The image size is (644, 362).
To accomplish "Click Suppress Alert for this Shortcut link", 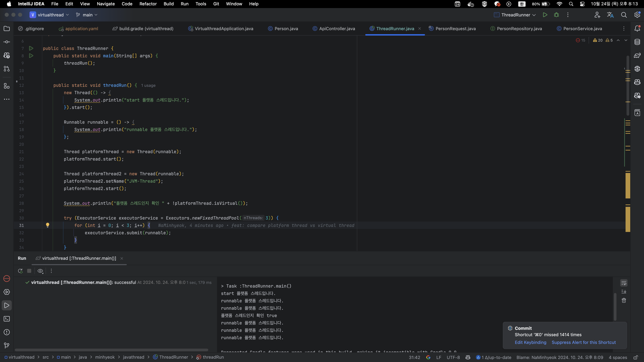I will tap(584, 342).
